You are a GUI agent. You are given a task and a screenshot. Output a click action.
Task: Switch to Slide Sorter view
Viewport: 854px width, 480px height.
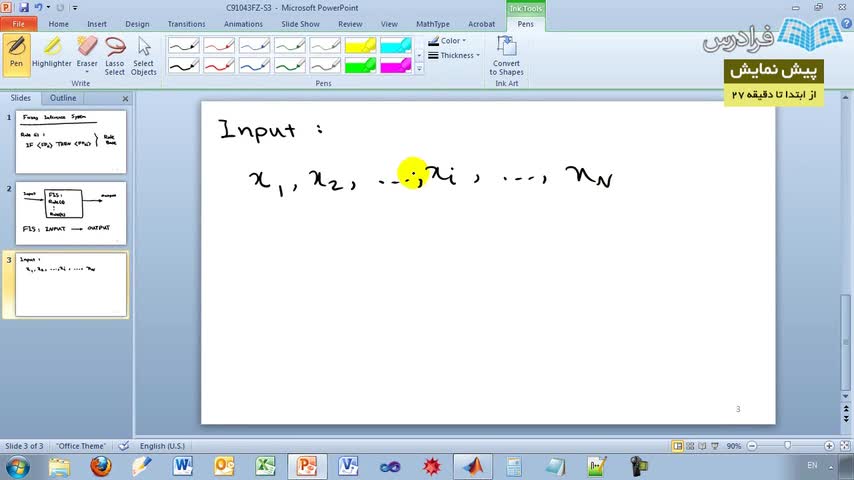[690, 446]
